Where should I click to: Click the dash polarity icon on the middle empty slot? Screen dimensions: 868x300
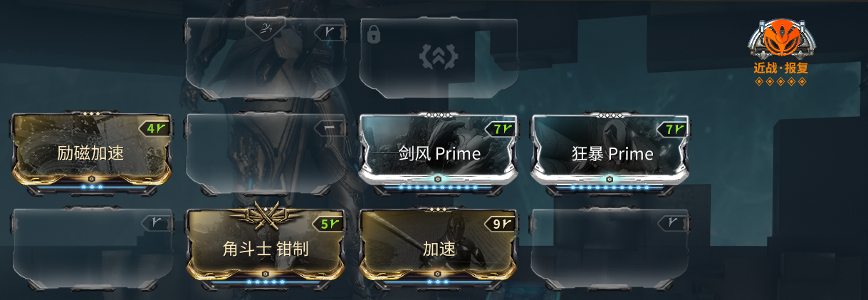tap(330, 128)
